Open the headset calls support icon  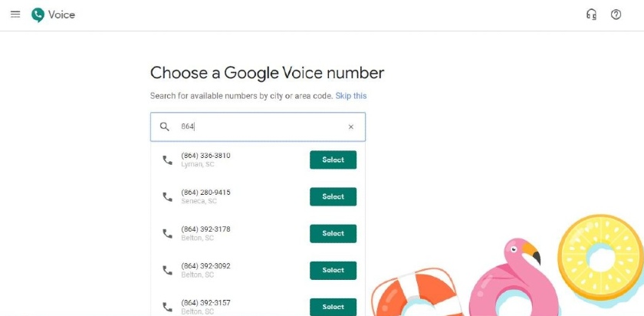(x=591, y=15)
